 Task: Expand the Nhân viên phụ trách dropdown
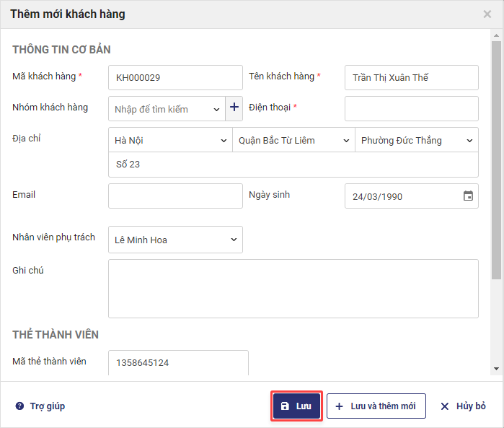point(175,240)
